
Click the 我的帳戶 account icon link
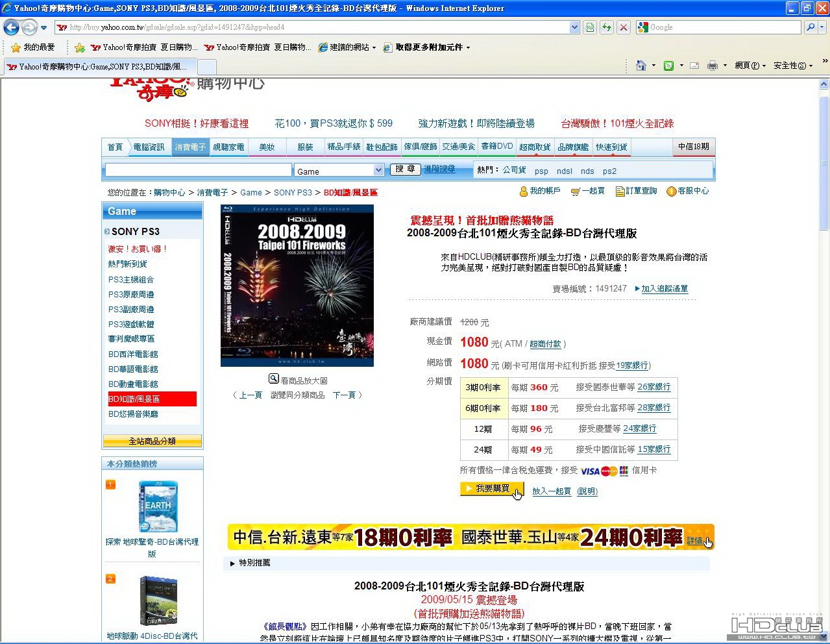pos(539,191)
